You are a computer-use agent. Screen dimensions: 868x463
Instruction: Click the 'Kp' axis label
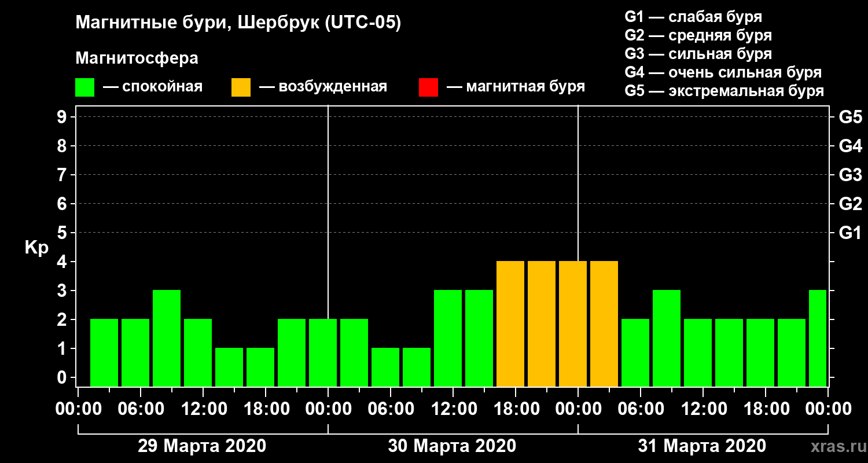click(36, 248)
